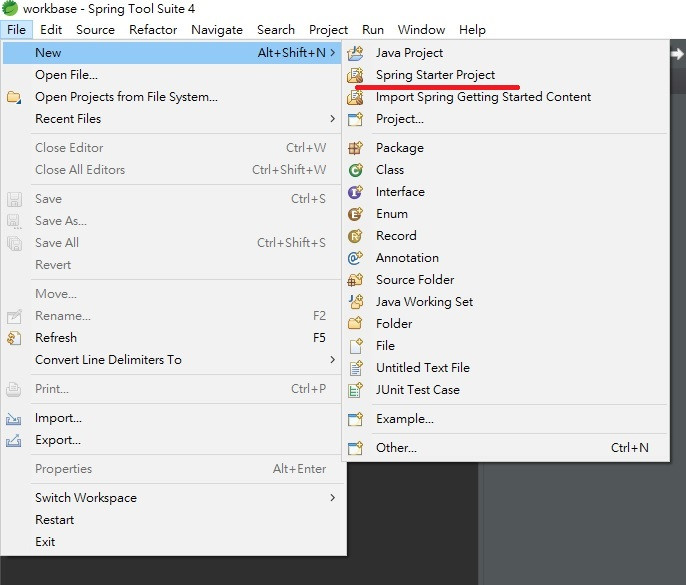Select Exit in the File menu
686x585 pixels.
(x=172, y=542)
